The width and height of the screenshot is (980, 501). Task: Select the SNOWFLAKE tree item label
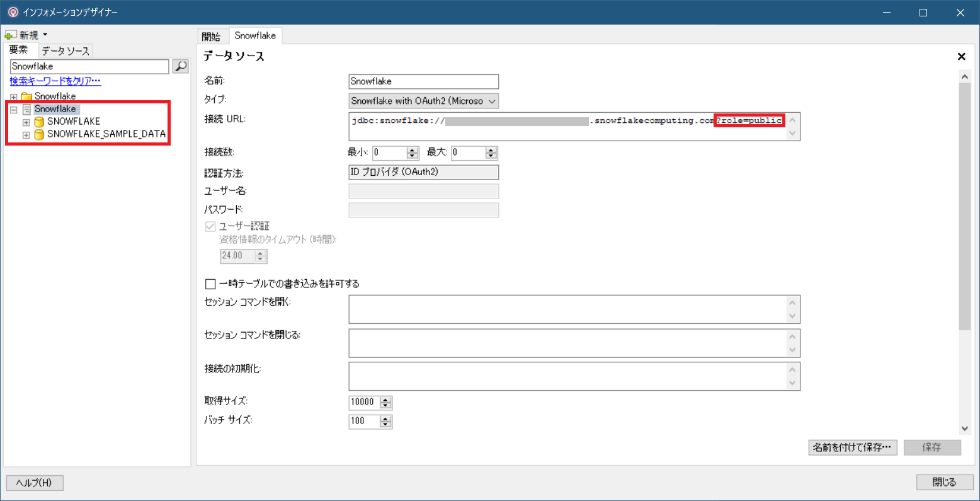[x=74, y=122]
